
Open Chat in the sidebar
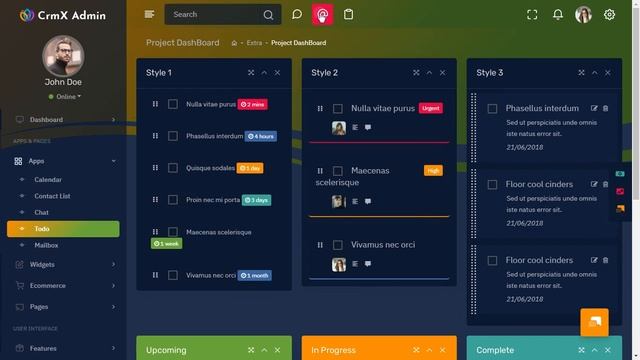[41, 212]
